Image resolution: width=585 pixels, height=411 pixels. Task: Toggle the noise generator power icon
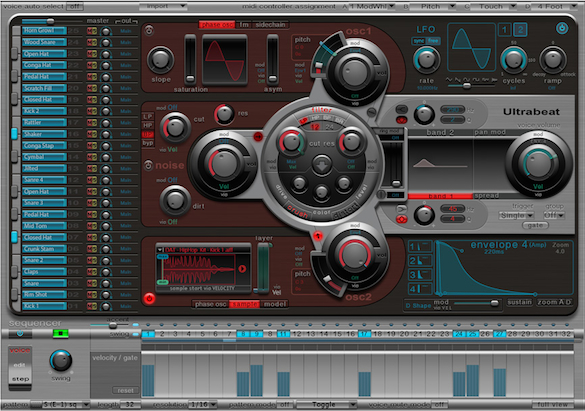(x=148, y=165)
